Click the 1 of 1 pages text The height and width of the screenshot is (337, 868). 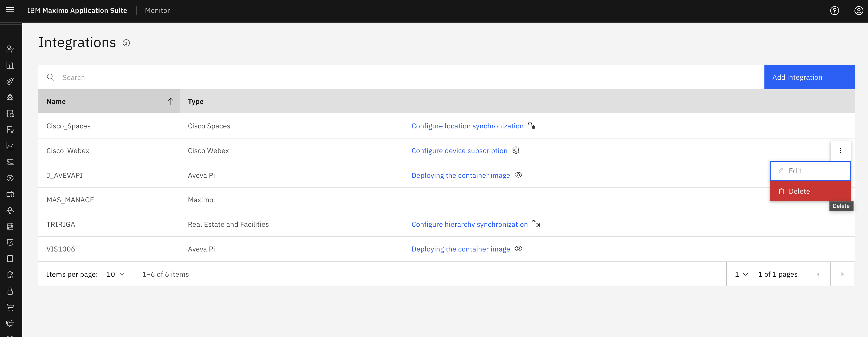tap(778, 274)
